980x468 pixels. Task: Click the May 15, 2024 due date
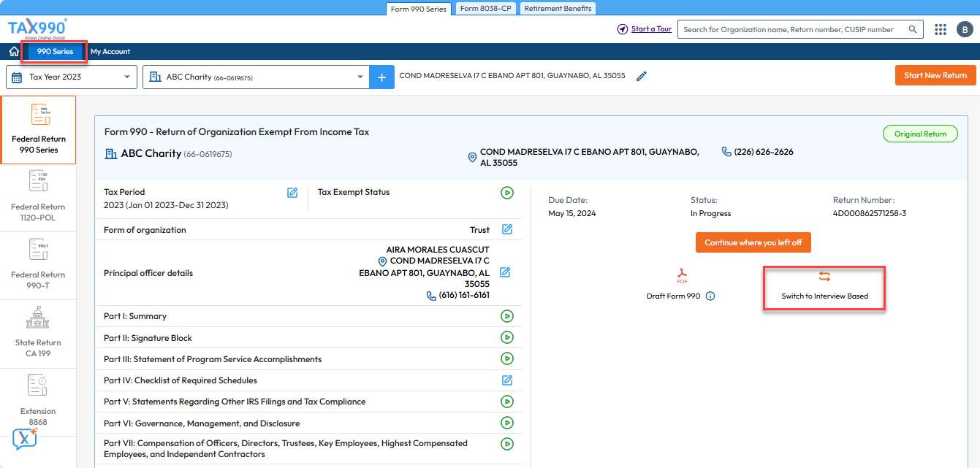click(572, 213)
